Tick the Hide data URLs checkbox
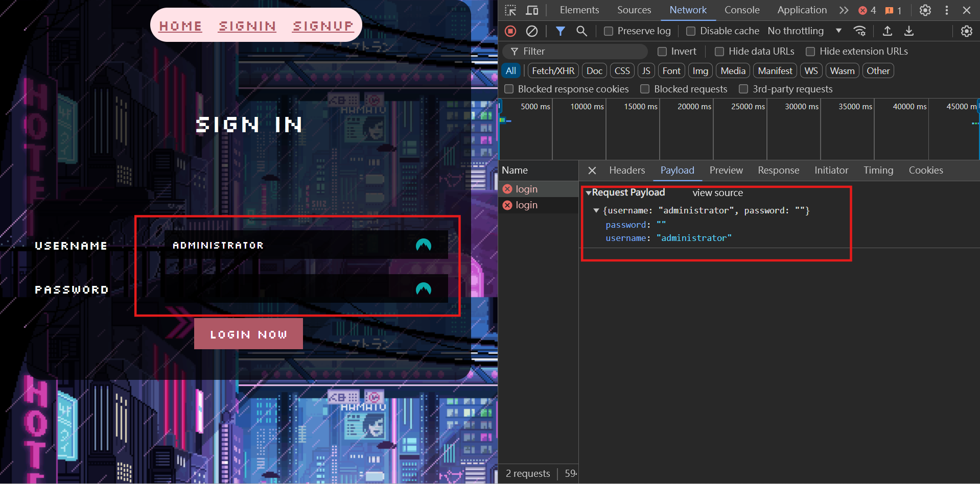 click(x=719, y=52)
